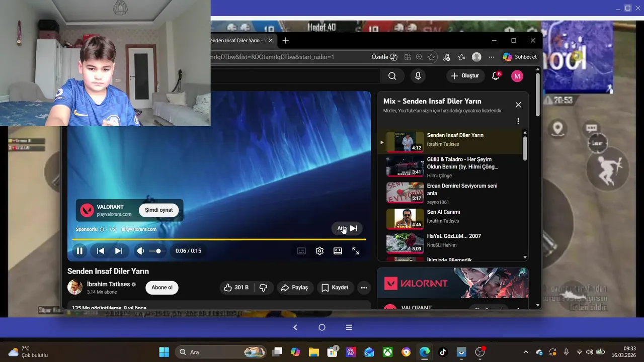
Task: Adjust the player volume slider
Action: (155, 251)
